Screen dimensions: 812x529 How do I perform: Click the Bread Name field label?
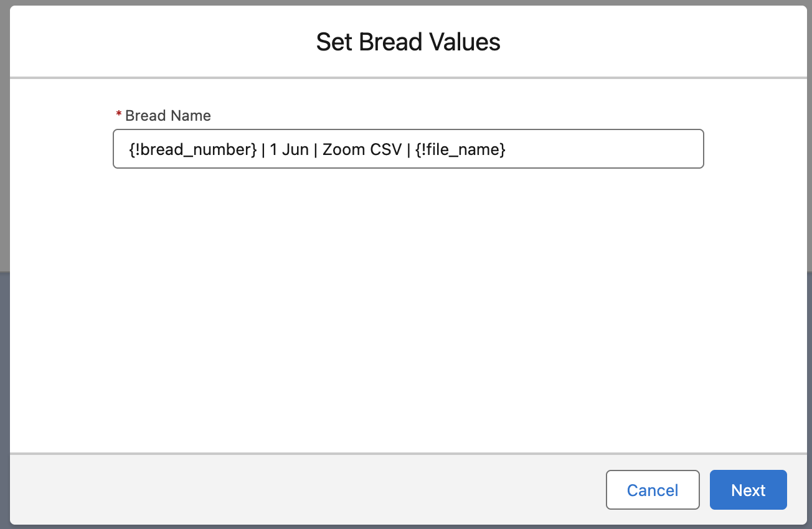click(x=168, y=115)
